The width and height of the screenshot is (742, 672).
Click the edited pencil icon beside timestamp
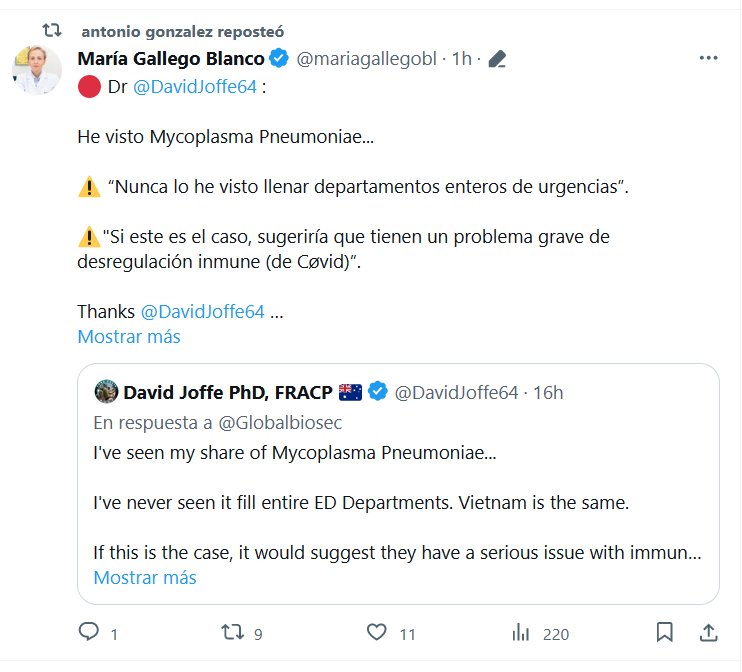[497, 59]
